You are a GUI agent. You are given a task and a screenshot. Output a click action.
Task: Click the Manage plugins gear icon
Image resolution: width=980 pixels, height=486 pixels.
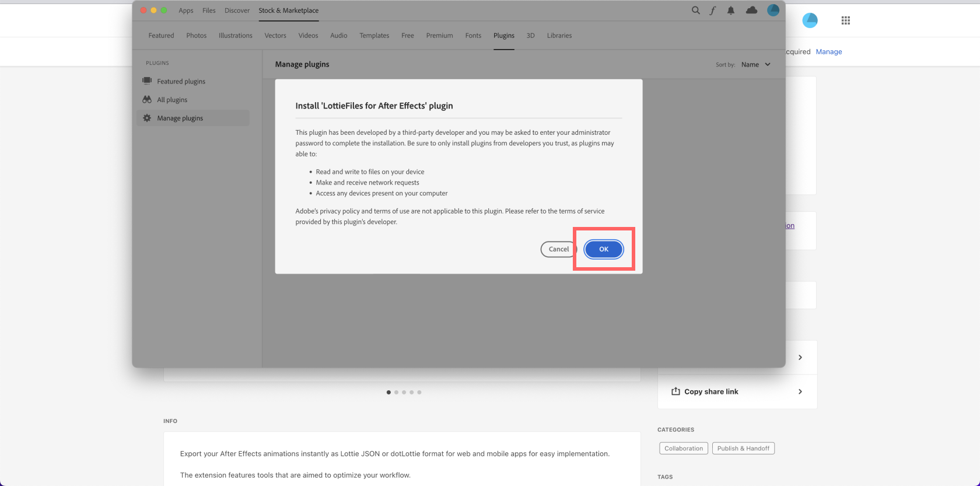(x=147, y=118)
